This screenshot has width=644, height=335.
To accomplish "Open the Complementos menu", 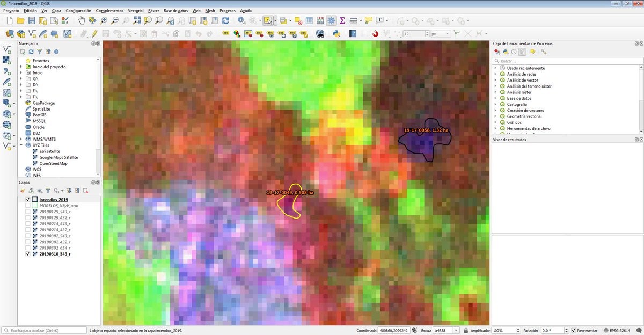I will pos(109,10).
